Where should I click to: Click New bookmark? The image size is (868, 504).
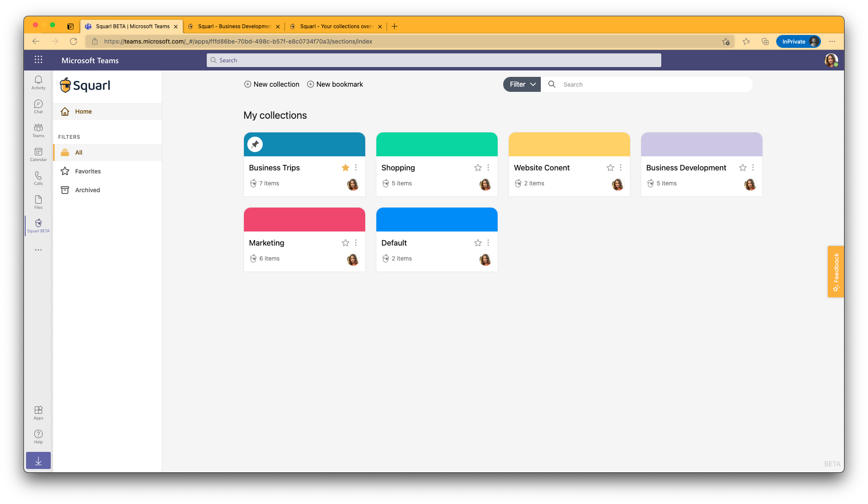[335, 85]
